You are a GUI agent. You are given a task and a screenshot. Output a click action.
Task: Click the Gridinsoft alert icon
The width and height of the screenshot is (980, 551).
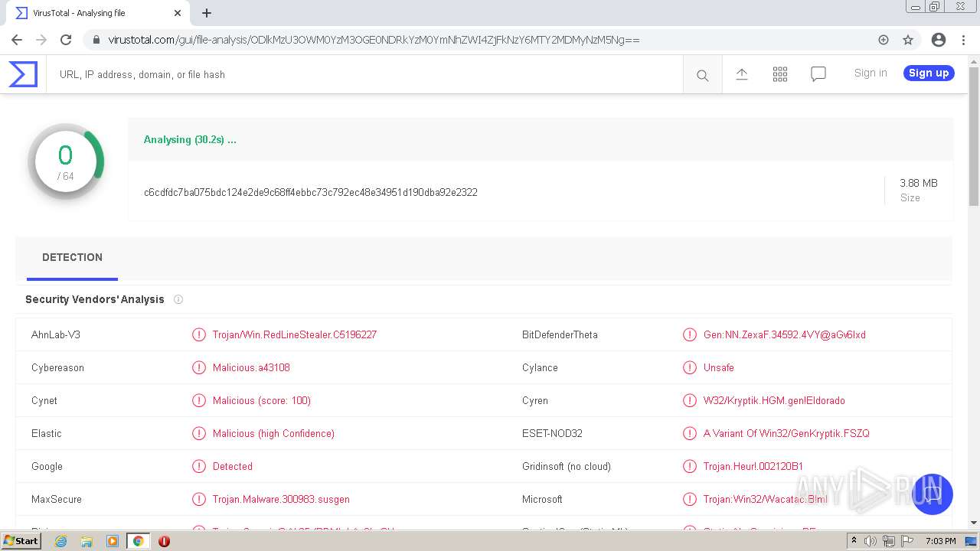[x=690, y=466]
